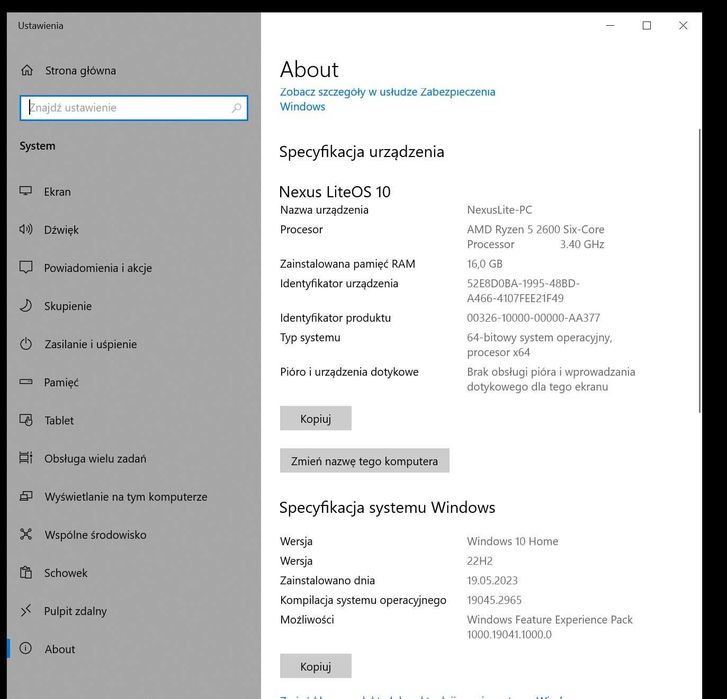The width and height of the screenshot is (727, 699).
Task: Click device ID 52E8D0BA-1995-48BD value
Action: click(523, 291)
